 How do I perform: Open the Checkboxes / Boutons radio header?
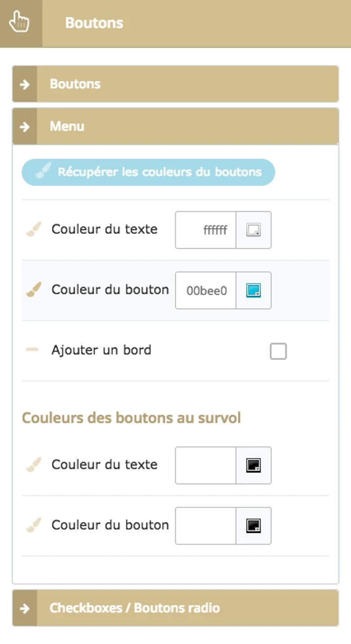(135, 608)
